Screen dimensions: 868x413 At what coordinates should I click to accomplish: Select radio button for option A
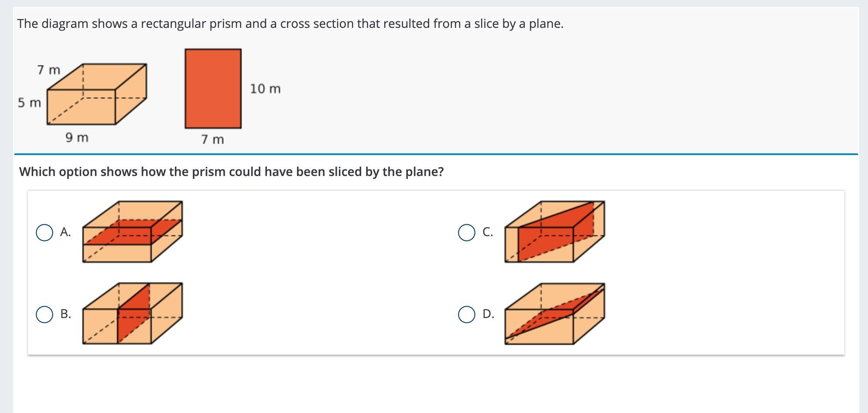[x=44, y=233]
